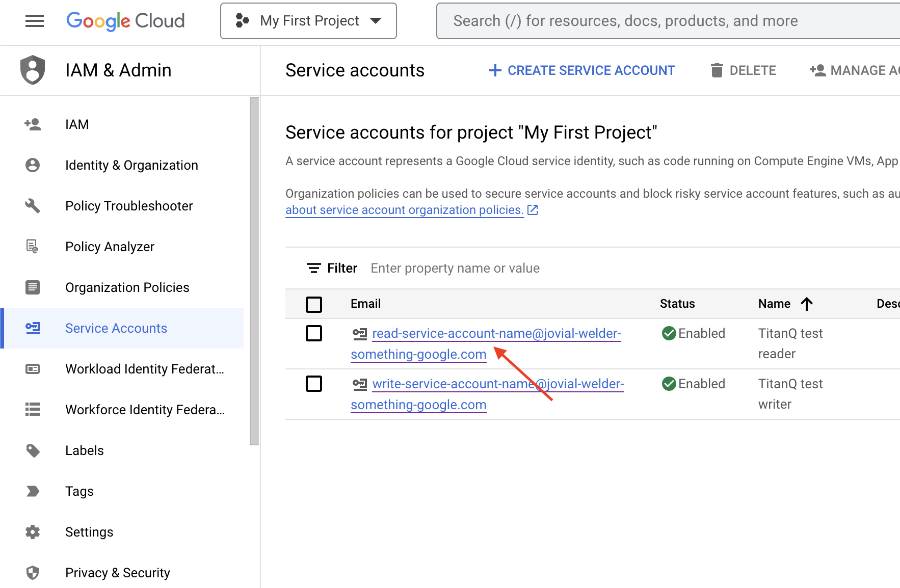
Task: Go to Identity & Organization
Action: tap(131, 165)
